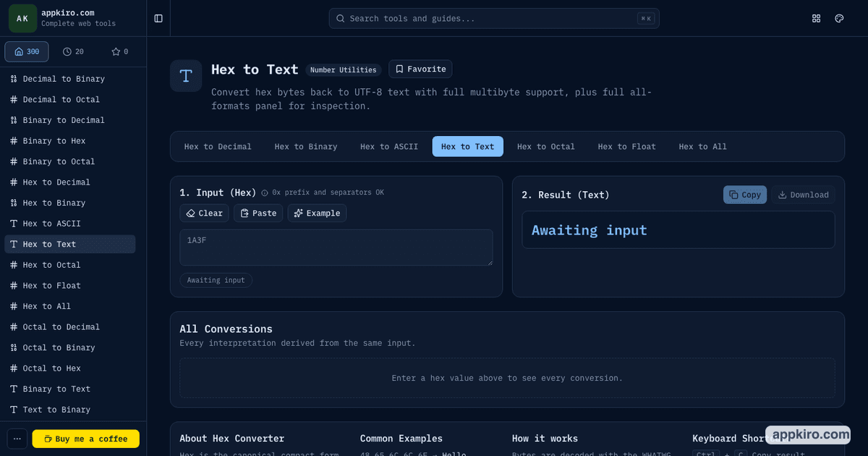Switch to Hex to All tab

703,146
